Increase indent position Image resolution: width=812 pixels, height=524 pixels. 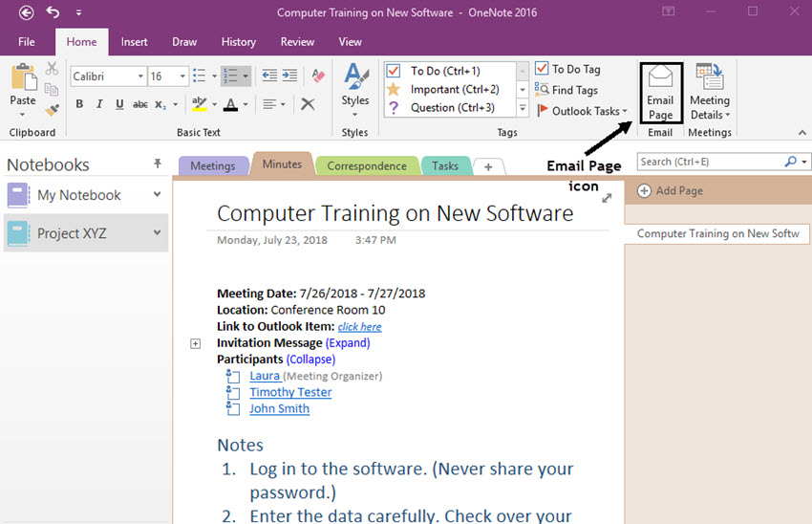coord(289,76)
